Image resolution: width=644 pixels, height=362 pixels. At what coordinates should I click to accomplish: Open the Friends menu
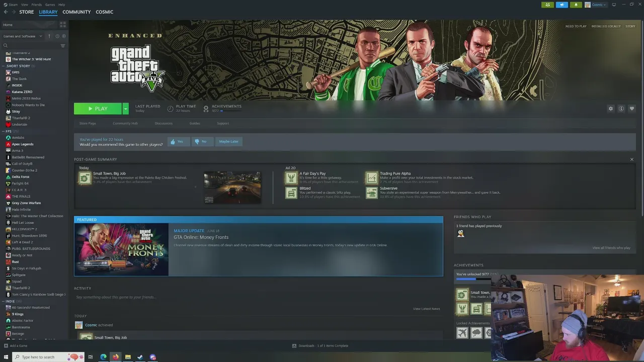36,5
